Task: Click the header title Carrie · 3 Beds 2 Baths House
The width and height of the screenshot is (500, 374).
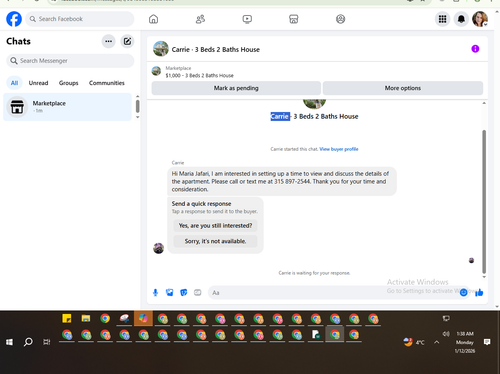Action: click(x=216, y=49)
